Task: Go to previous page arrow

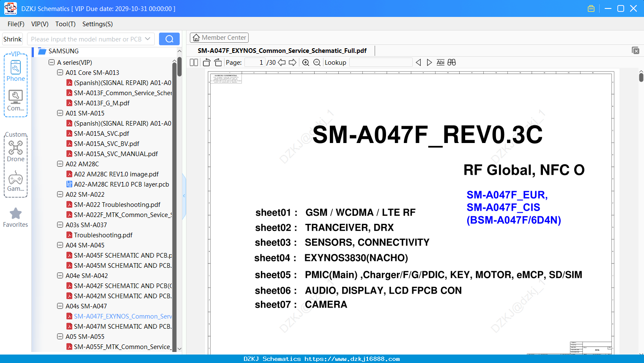Action: click(282, 63)
